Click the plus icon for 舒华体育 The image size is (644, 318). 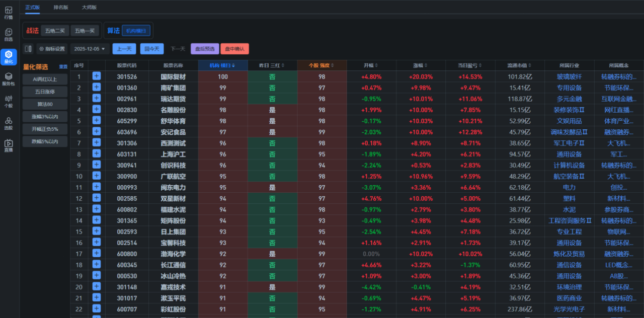(x=97, y=121)
